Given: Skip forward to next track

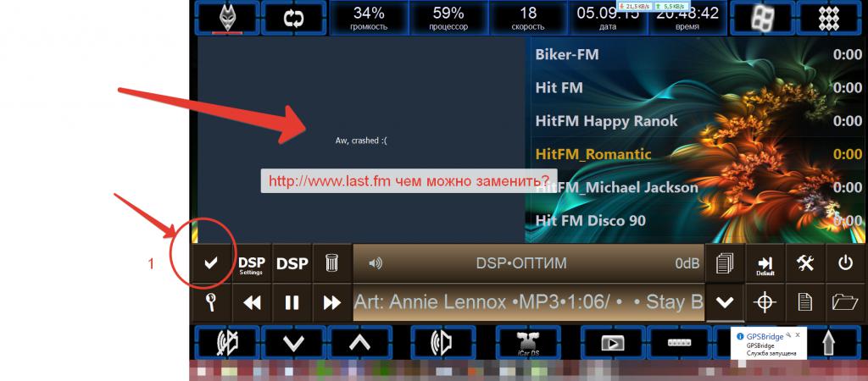Looking at the screenshot, I should click(x=331, y=302).
